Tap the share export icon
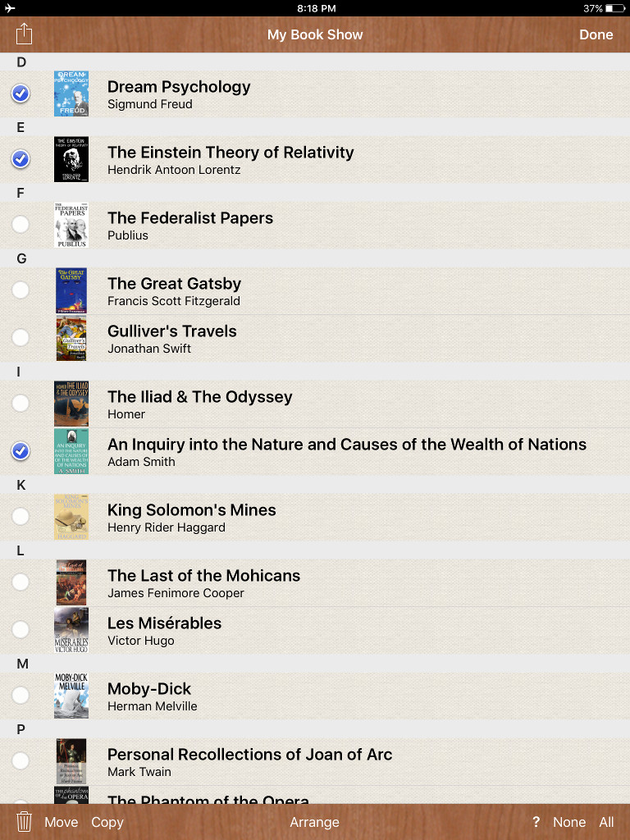The image size is (630, 840). pyautogui.click(x=25, y=34)
